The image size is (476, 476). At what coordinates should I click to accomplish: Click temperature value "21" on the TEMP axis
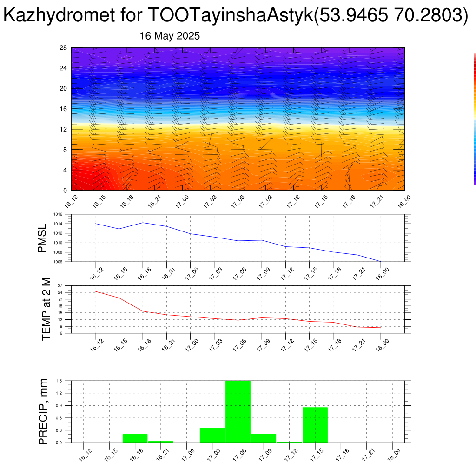(x=60, y=299)
